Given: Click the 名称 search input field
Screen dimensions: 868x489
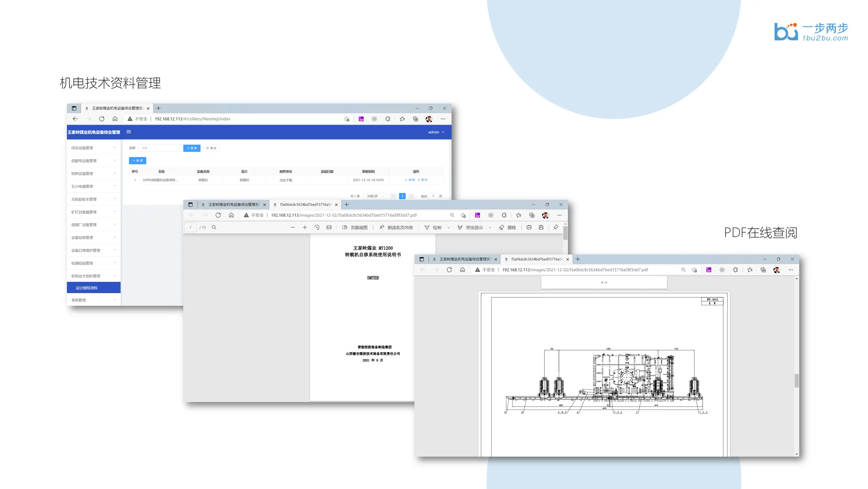Looking at the screenshot, I should coord(160,148).
